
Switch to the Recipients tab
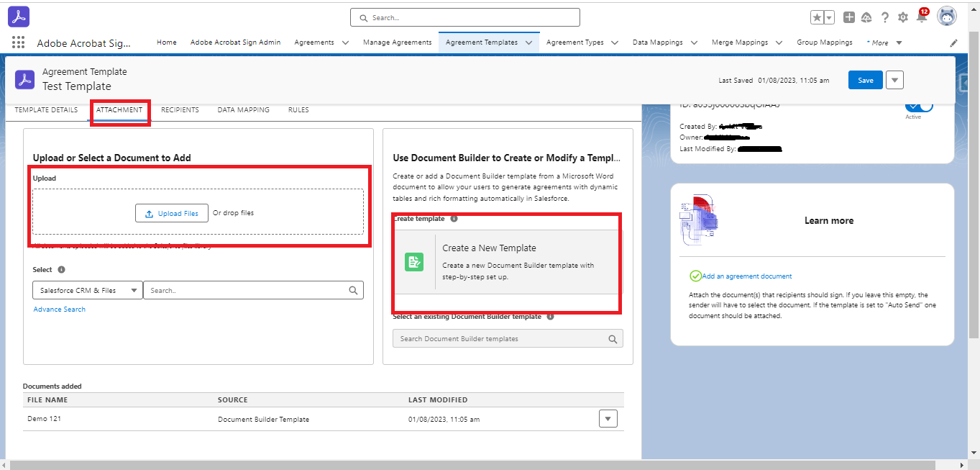point(180,110)
